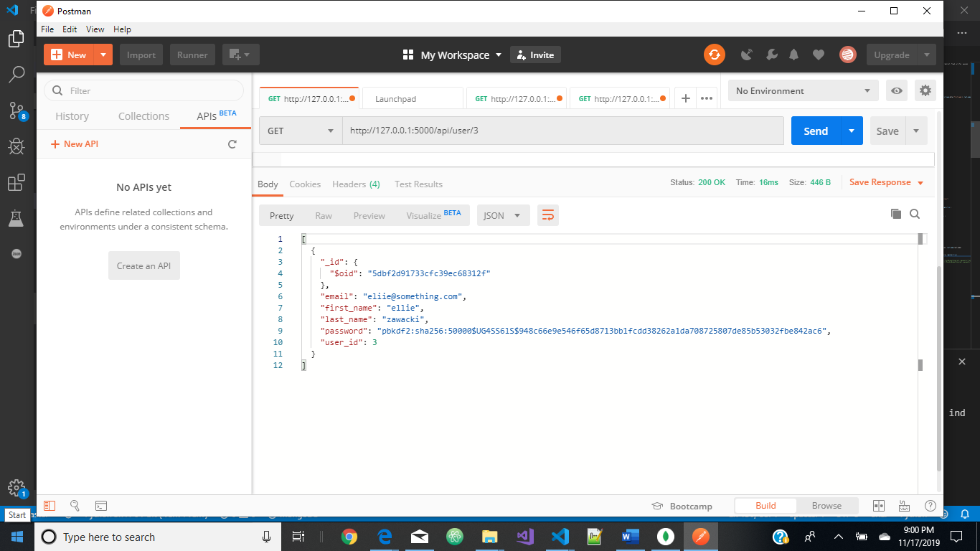This screenshot has width=980, height=551.
Task: Open My Workspace dropdown
Action: pos(452,55)
